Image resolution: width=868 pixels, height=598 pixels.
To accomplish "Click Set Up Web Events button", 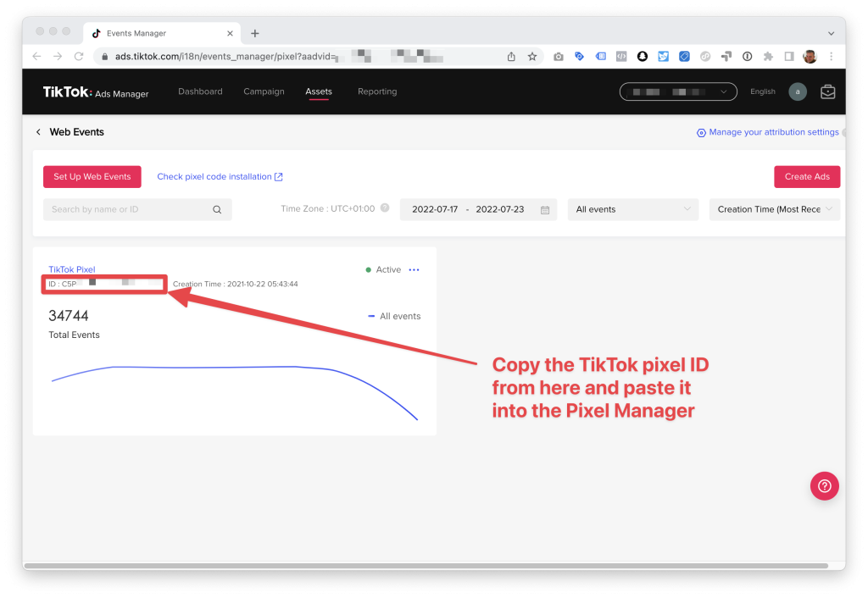I will [x=92, y=176].
